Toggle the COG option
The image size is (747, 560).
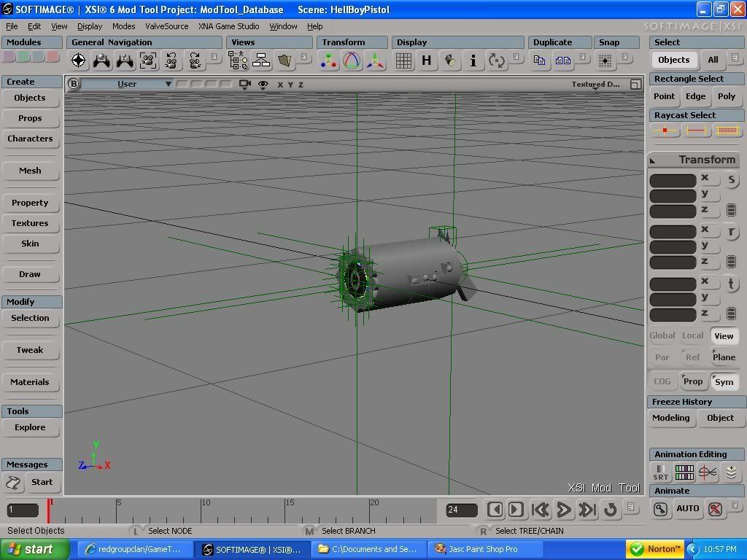pyautogui.click(x=662, y=381)
